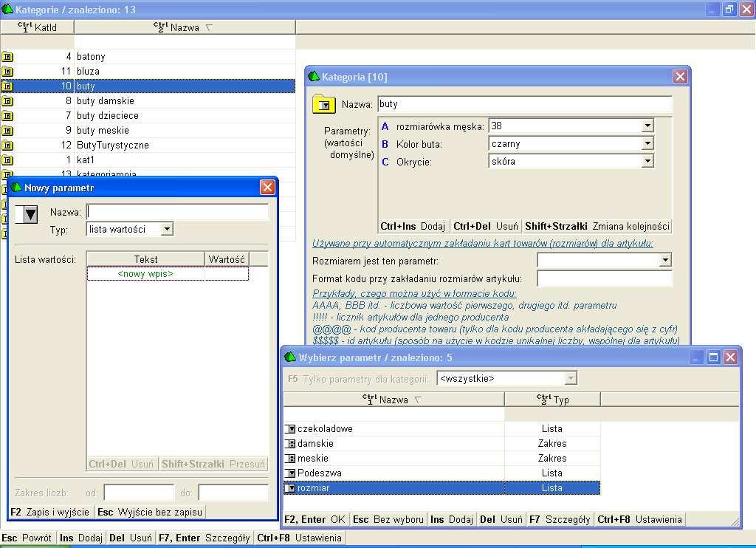
Task: Click the range icon next to meskie
Action: point(290,459)
